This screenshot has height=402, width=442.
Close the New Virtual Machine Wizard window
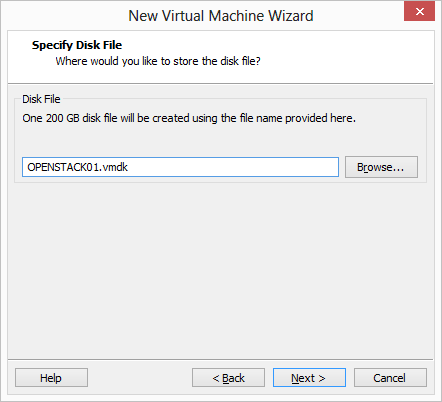[x=419, y=11]
